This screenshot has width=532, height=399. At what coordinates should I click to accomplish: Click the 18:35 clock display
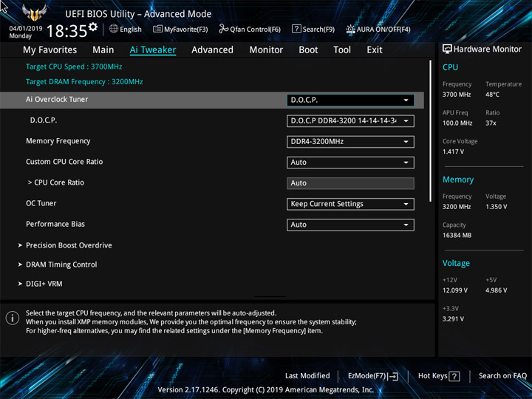pos(66,31)
